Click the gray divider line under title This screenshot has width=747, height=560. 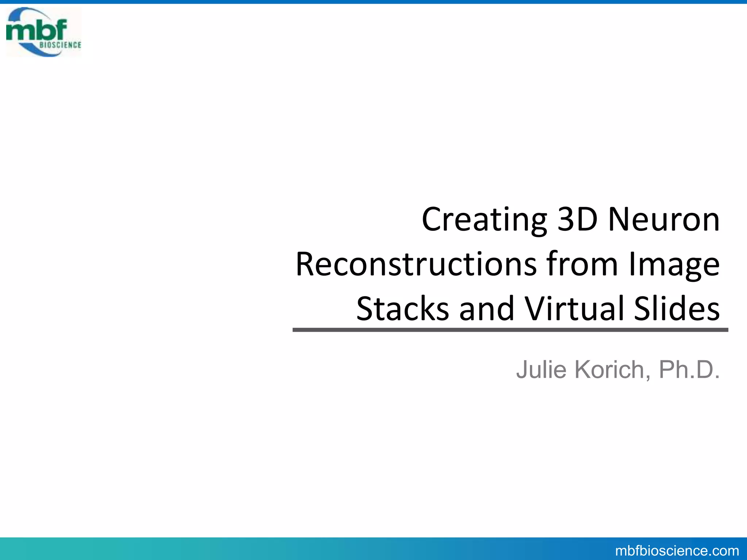pyautogui.click(x=510, y=330)
